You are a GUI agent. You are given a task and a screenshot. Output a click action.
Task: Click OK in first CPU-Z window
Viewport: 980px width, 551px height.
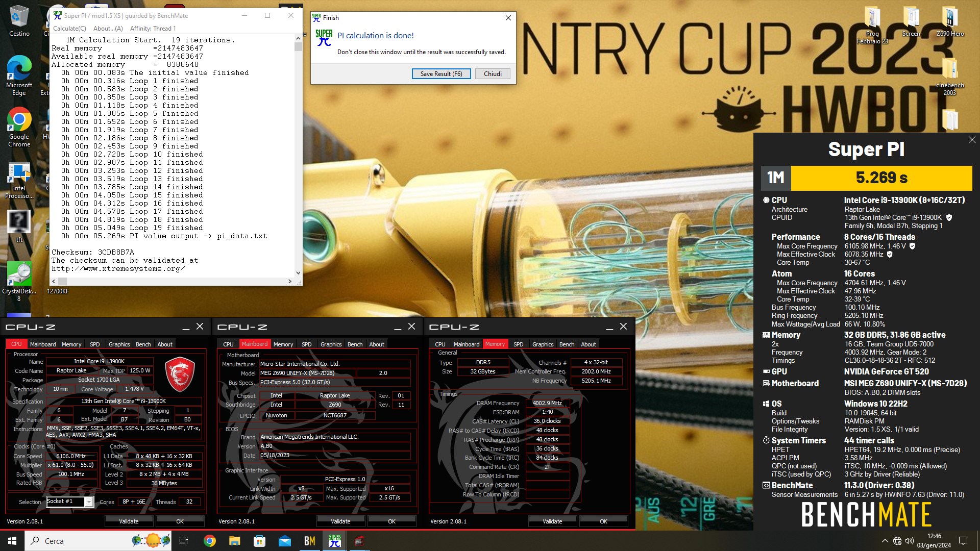click(180, 521)
